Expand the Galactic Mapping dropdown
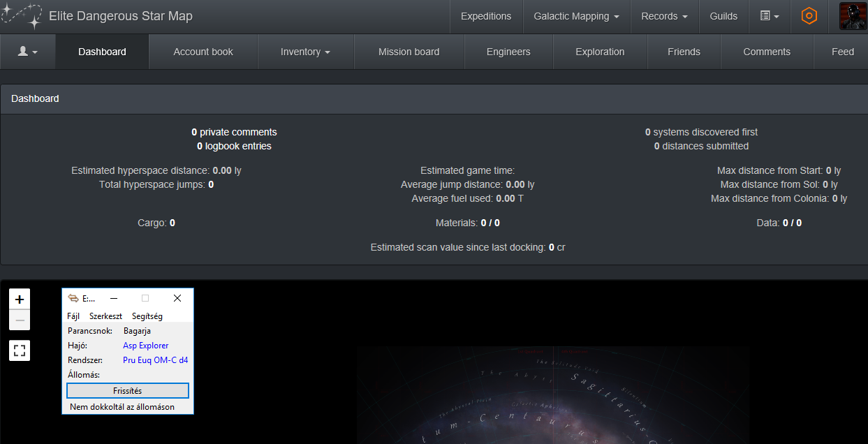 pos(576,16)
